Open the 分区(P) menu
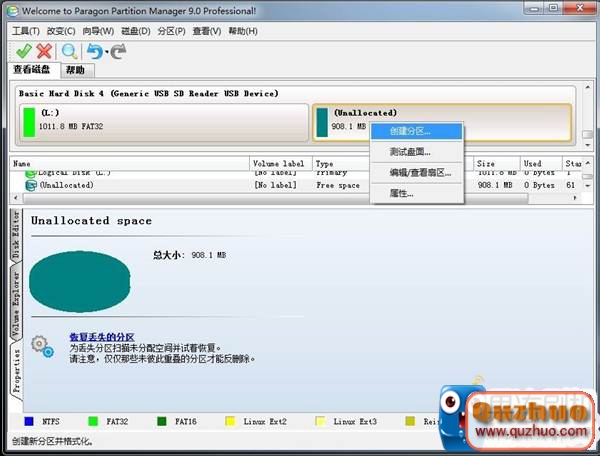The width and height of the screenshot is (600, 456). tap(171, 31)
